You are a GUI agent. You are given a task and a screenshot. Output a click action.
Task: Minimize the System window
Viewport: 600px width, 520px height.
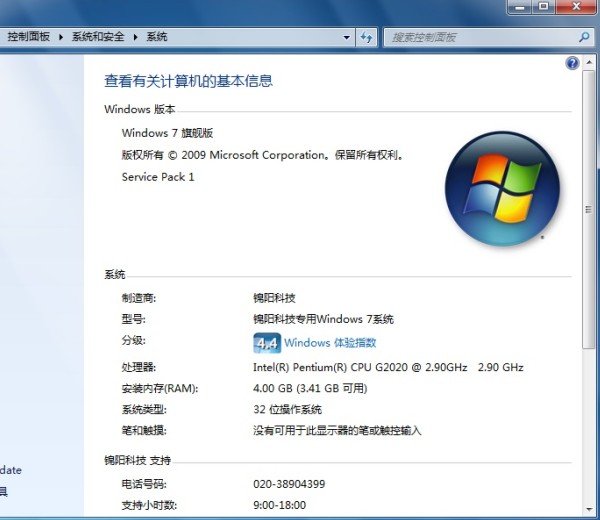tap(520, 7)
